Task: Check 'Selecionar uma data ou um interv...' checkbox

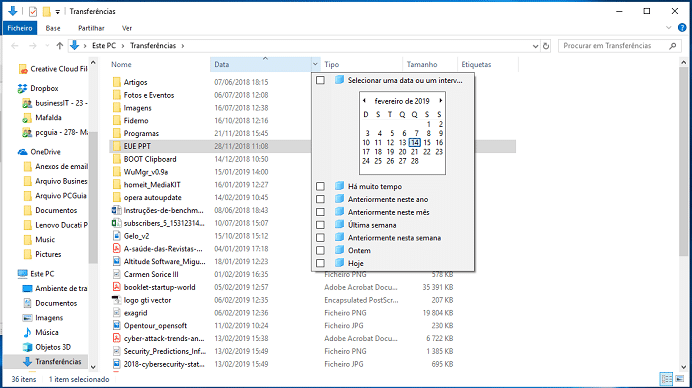Action: pos(320,80)
